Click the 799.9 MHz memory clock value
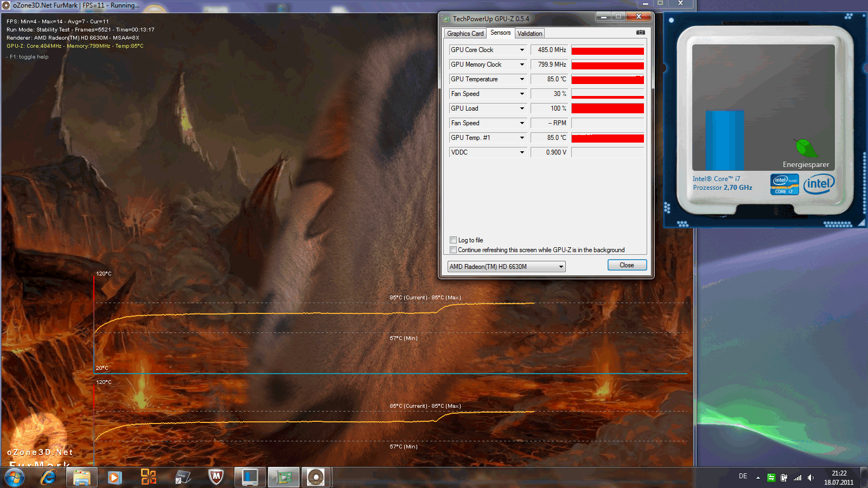This screenshot has height=488, width=868. [550, 65]
